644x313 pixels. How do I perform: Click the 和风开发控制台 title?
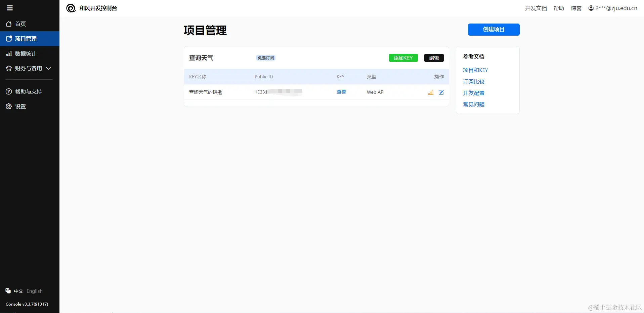point(98,8)
